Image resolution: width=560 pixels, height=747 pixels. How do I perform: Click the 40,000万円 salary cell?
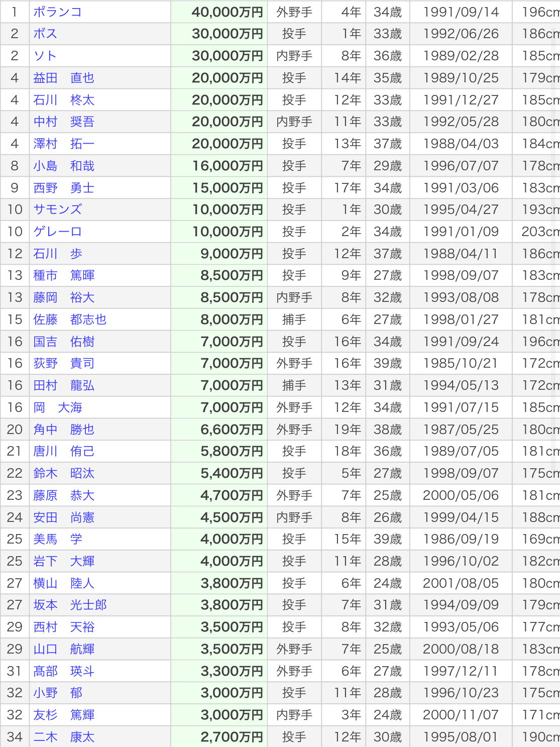pyautogui.click(x=227, y=12)
